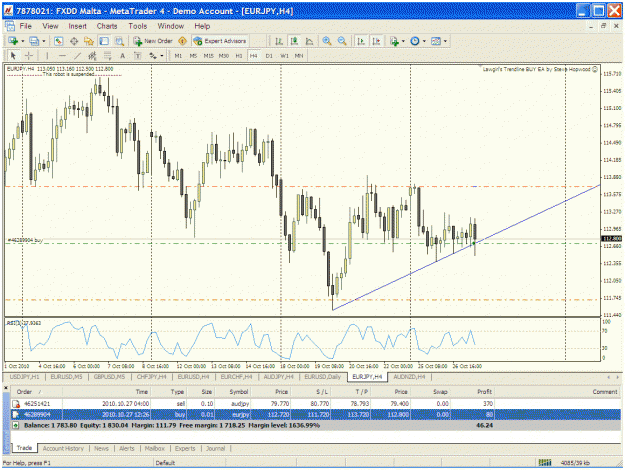Select the Horizontal Line drawing tool
This screenshot has height=470, width=625.
point(62,56)
